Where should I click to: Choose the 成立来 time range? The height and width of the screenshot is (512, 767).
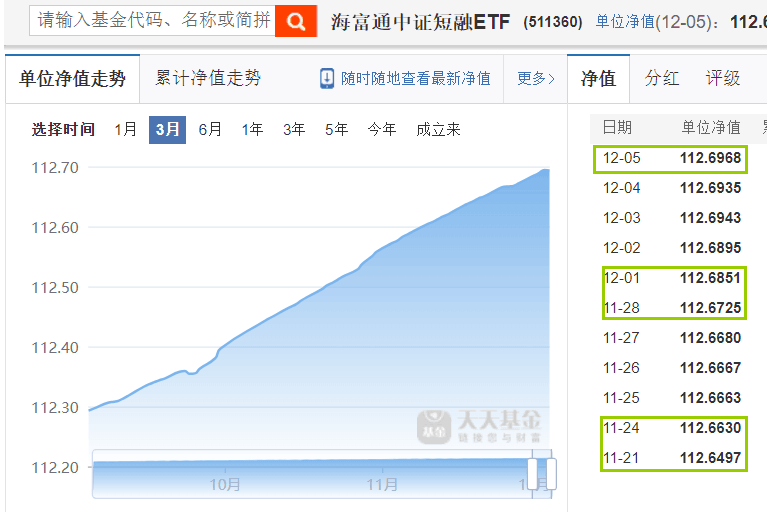point(438,130)
